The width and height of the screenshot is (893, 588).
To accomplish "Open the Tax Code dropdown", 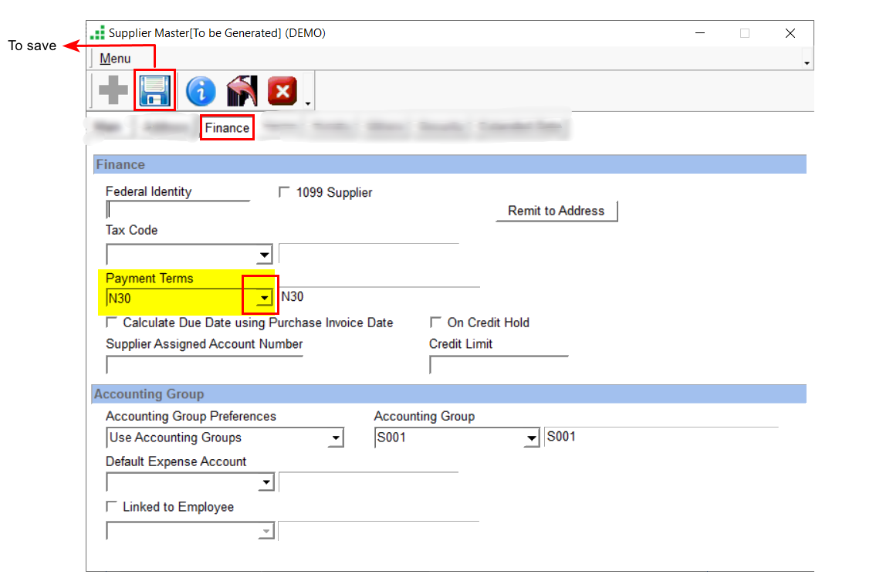I will (x=265, y=254).
